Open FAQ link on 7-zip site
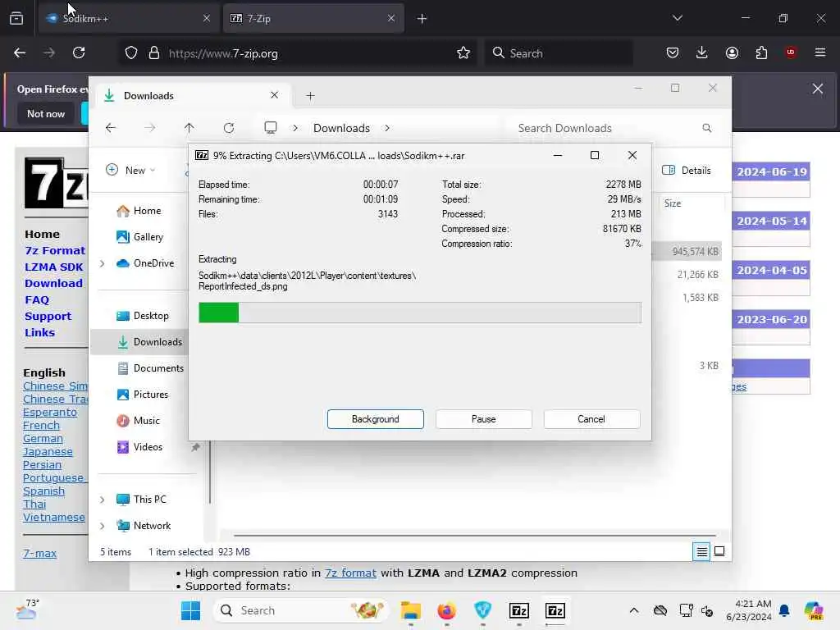This screenshot has height=630, width=840. pos(37,300)
